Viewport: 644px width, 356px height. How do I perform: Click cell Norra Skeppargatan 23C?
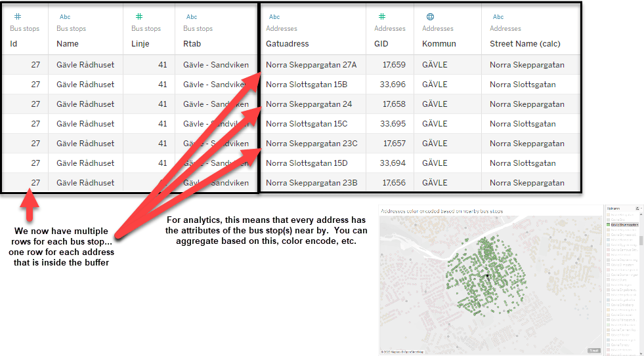click(x=312, y=144)
